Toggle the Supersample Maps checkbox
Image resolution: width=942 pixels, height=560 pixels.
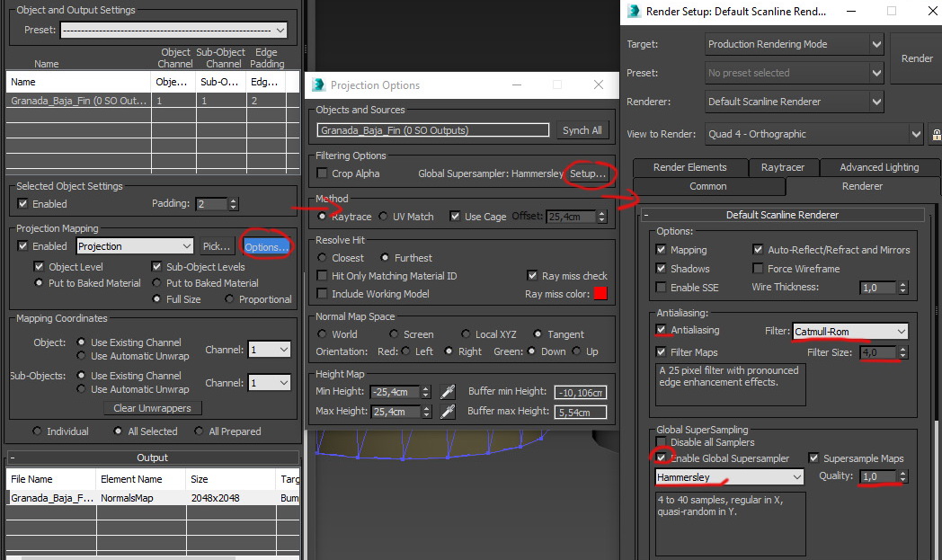814,458
